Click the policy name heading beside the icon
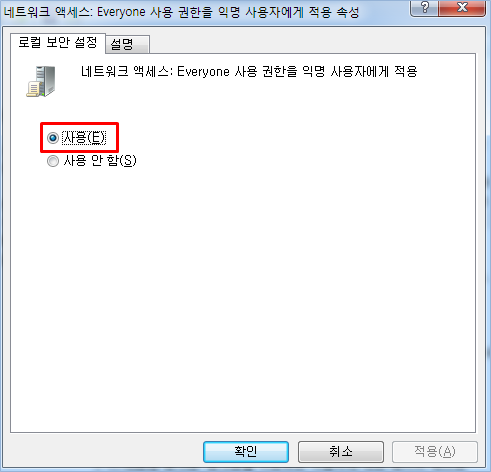The height and width of the screenshot is (472, 491). (x=249, y=71)
